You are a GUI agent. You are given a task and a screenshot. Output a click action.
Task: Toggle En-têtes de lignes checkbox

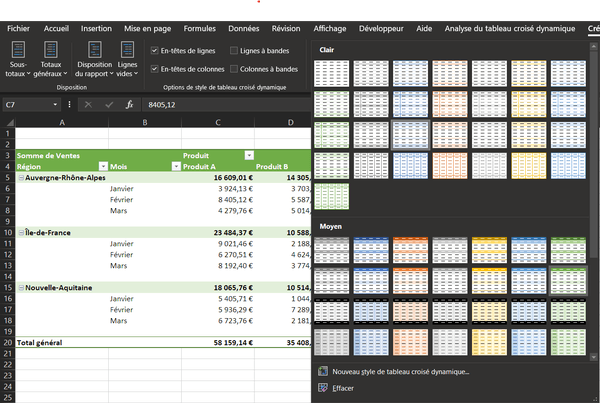coord(155,51)
